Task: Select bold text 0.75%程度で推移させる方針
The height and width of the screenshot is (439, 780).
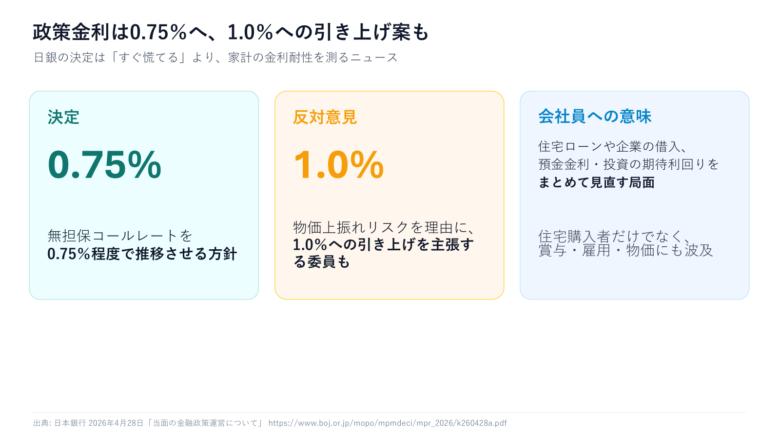Action: pos(142,253)
